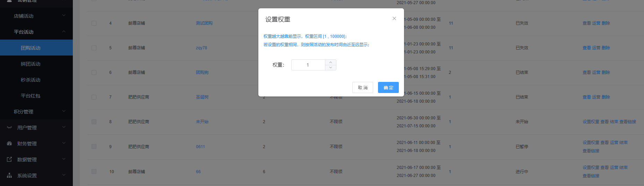
Task: Expand the 积分管理 menu chevron
Action: tap(64, 111)
